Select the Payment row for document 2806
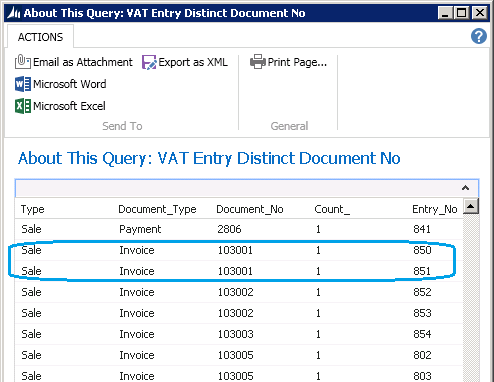 tap(239, 229)
